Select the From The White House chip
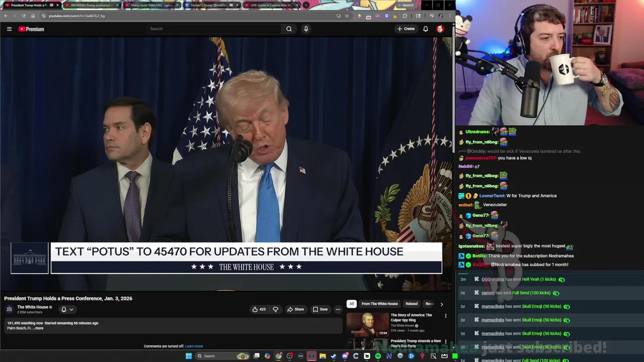The height and width of the screenshot is (362, 644). (379, 304)
